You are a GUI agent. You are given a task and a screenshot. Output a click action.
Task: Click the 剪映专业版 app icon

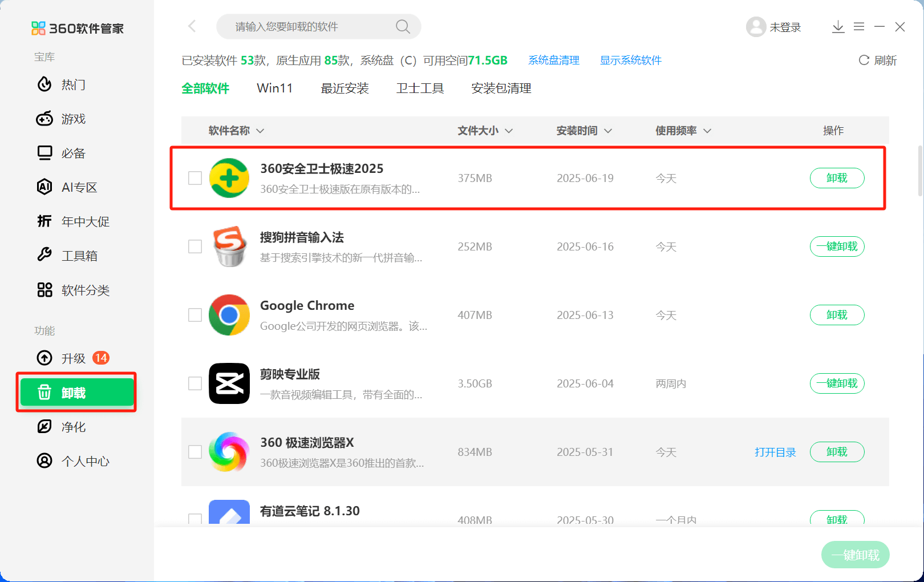point(229,383)
